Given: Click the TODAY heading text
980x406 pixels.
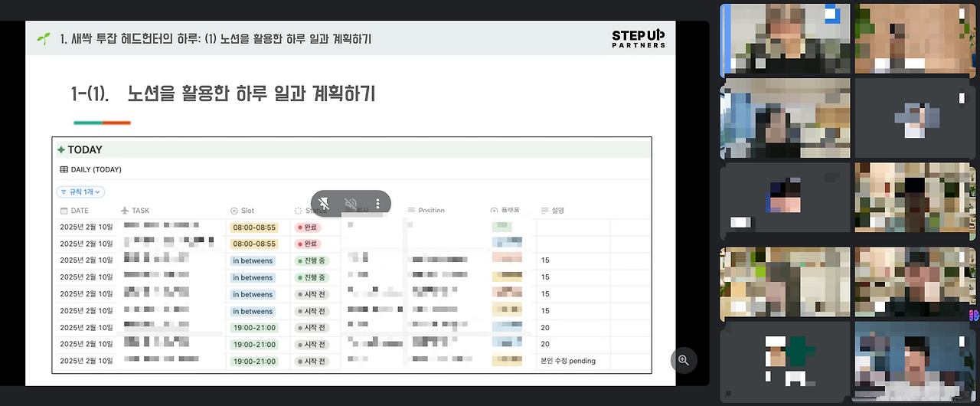Looking at the screenshot, I should tap(85, 150).
